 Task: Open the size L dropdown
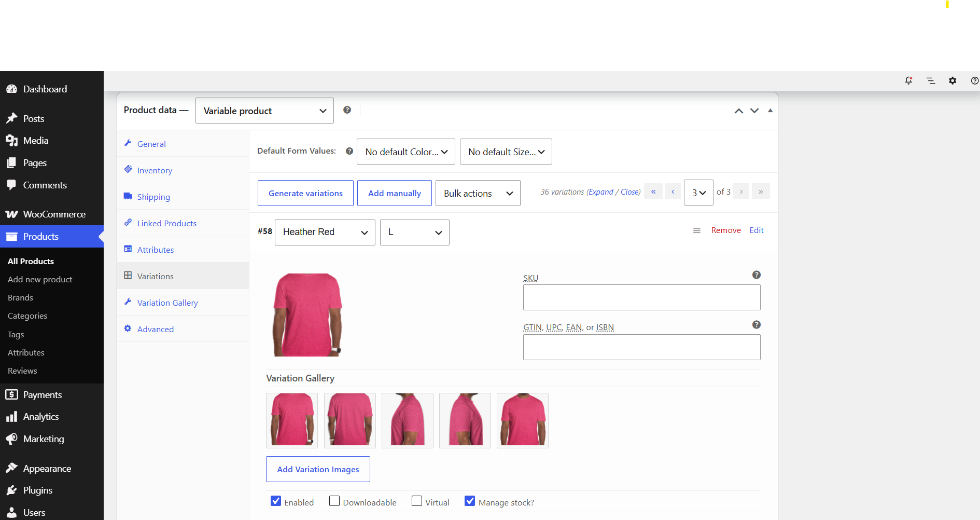[415, 232]
